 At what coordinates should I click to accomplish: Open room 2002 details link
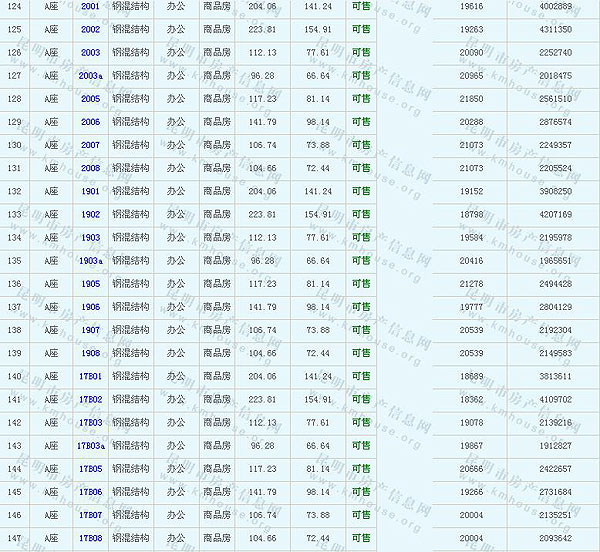click(90, 29)
